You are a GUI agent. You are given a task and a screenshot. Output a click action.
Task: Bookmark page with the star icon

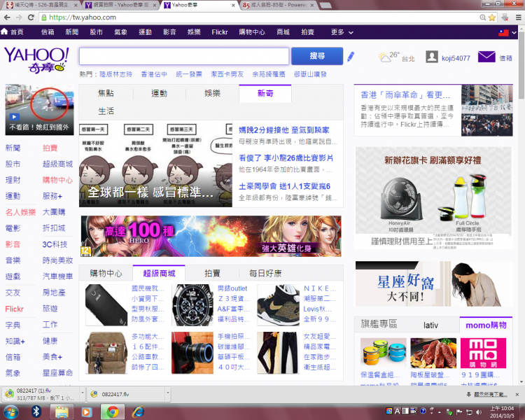(x=491, y=17)
